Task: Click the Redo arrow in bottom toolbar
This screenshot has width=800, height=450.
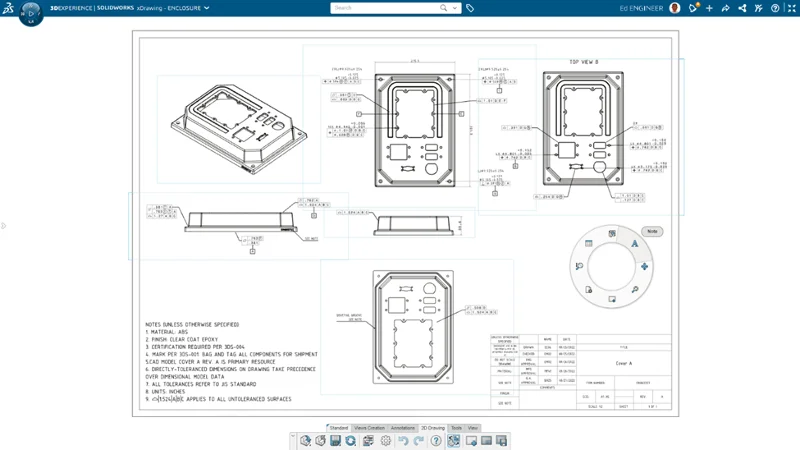Action: (418, 440)
